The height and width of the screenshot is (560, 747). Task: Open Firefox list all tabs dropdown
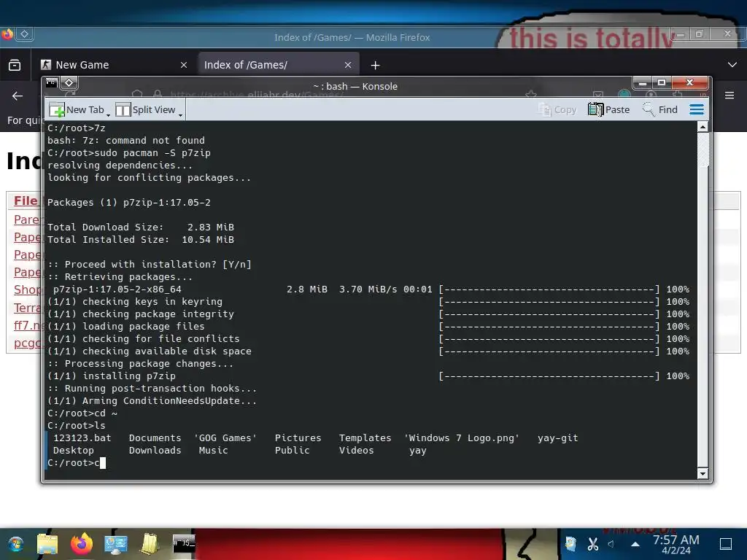click(732, 65)
